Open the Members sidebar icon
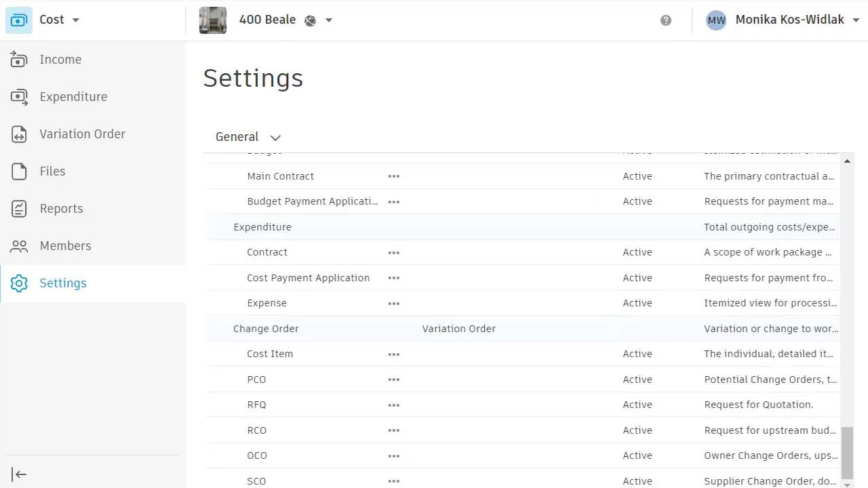 [x=19, y=246]
